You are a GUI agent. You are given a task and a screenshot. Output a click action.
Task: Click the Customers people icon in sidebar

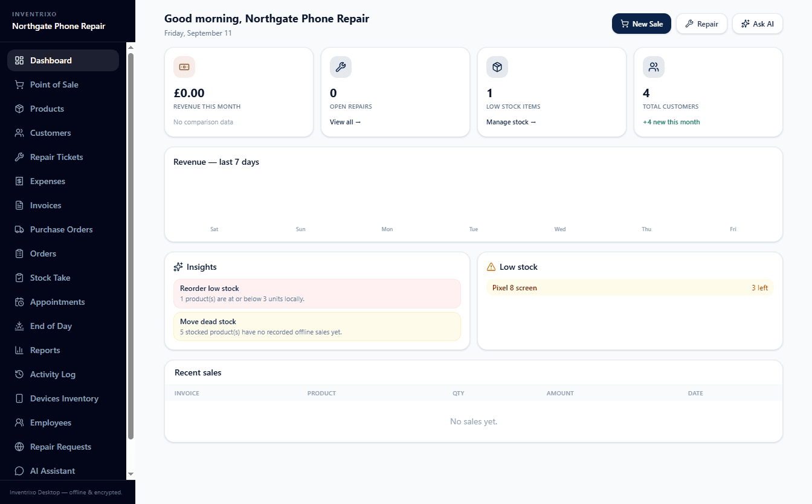tap(19, 133)
